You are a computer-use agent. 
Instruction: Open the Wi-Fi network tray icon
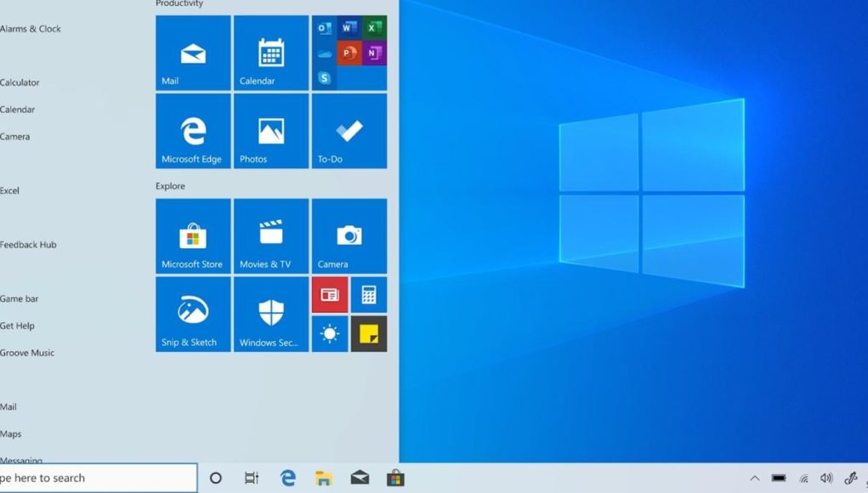803,479
